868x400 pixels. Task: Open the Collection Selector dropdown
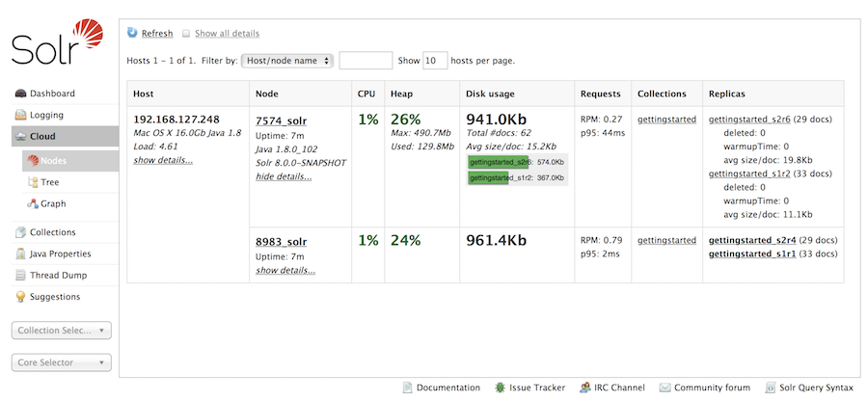61,331
